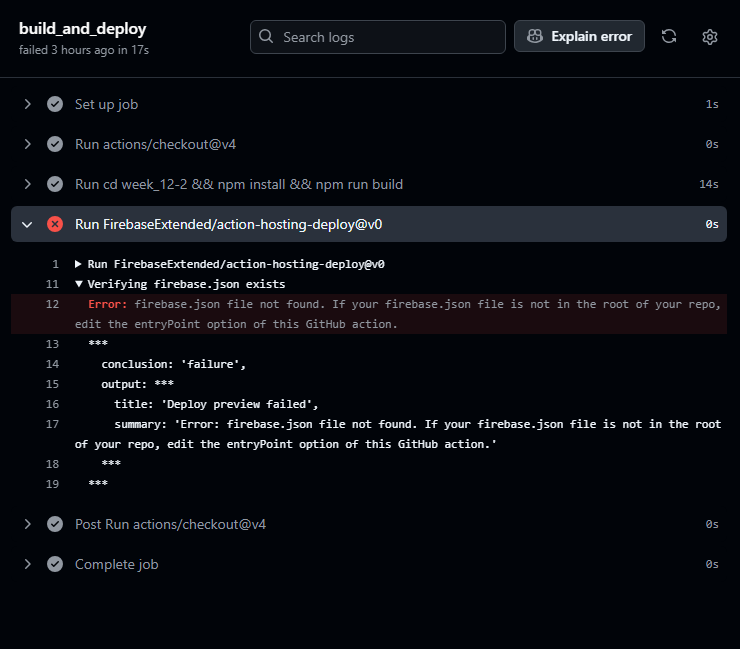
Task: Click the output: *** log text
Action: 137,384
